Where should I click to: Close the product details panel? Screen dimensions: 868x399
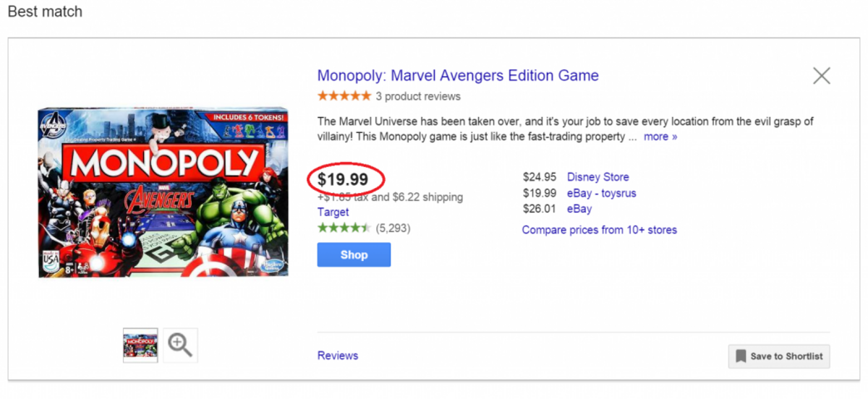point(821,76)
